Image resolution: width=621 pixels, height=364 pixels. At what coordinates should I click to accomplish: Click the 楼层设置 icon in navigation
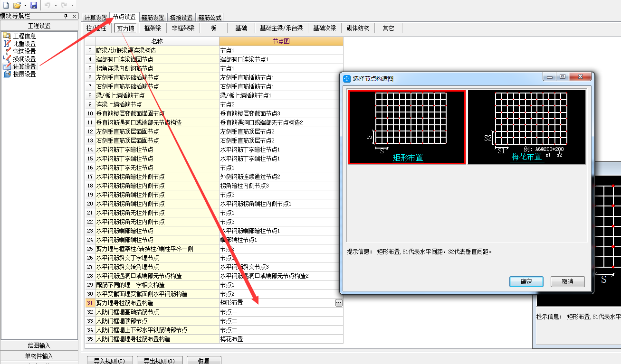(7, 74)
